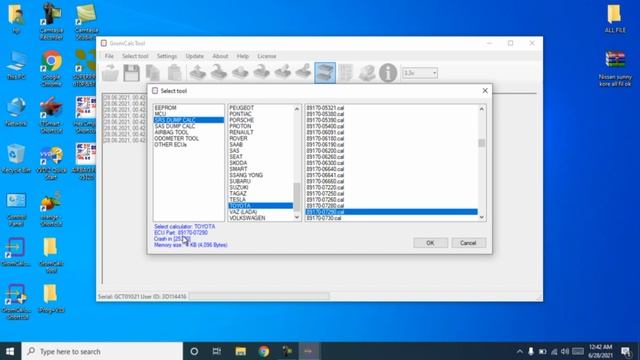The image size is (640, 360).
Task: Open File Explorer from the taskbar
Action: 240,351
